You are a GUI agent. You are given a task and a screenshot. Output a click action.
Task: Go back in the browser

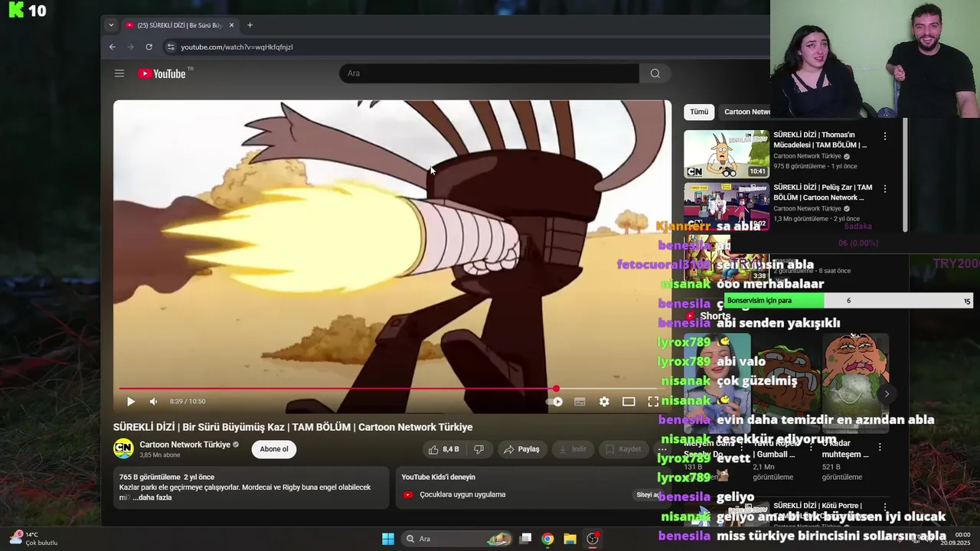tap(112, 47)
